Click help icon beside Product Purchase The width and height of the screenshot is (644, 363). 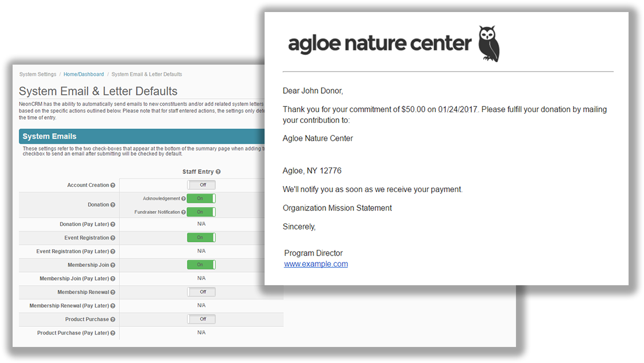113,320
